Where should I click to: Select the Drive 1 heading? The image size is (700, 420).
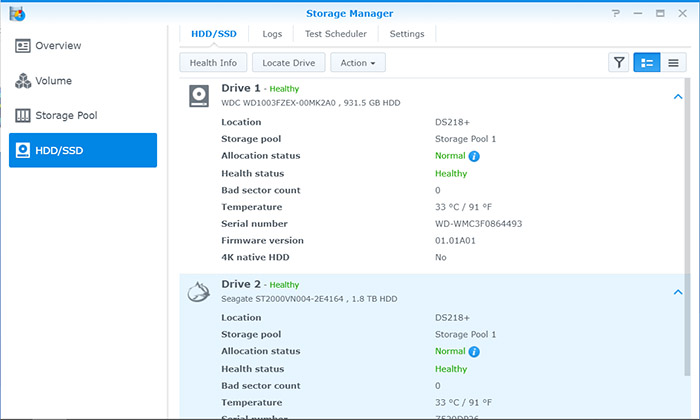(x=241, y=88)
